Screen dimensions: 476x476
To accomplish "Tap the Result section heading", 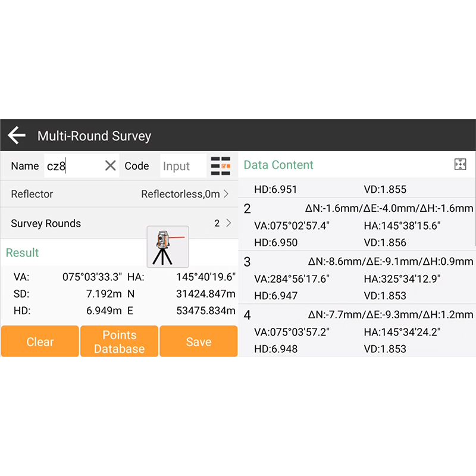I will (x=23, y=253).
